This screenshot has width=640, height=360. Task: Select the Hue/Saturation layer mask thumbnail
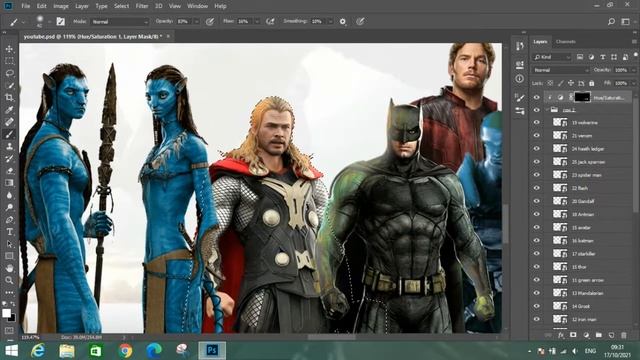[x=582, y=97]
